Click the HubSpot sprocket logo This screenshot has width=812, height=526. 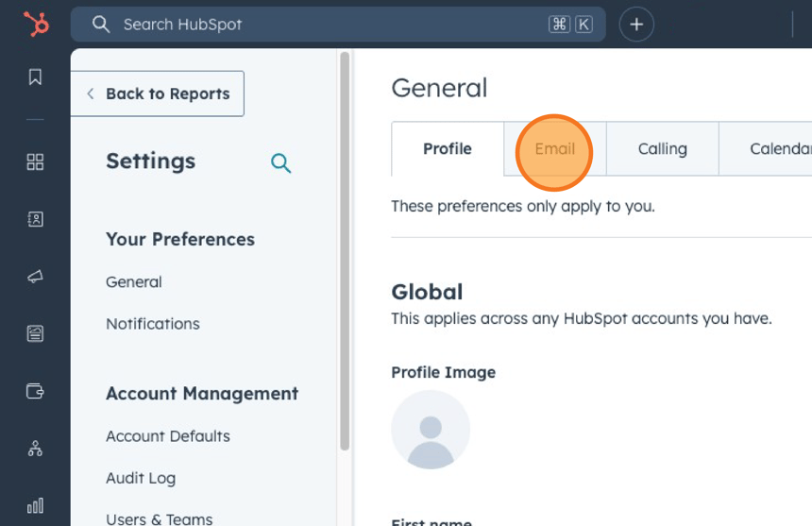(36, 24)
